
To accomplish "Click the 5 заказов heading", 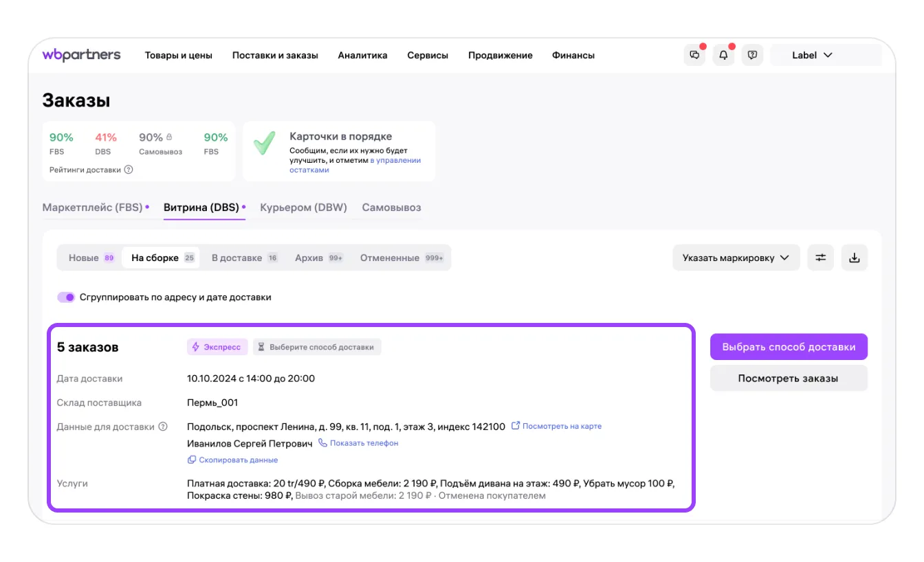I will point(87,347).
